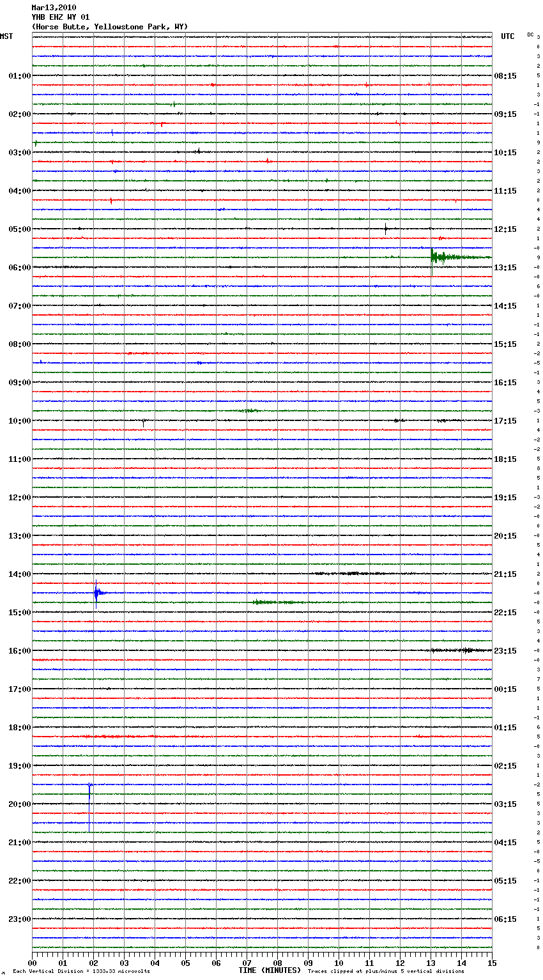Click minute tick '00' on bottom axis
The height and width of the screenshot is (980, 543).
[x=32, y=963]
